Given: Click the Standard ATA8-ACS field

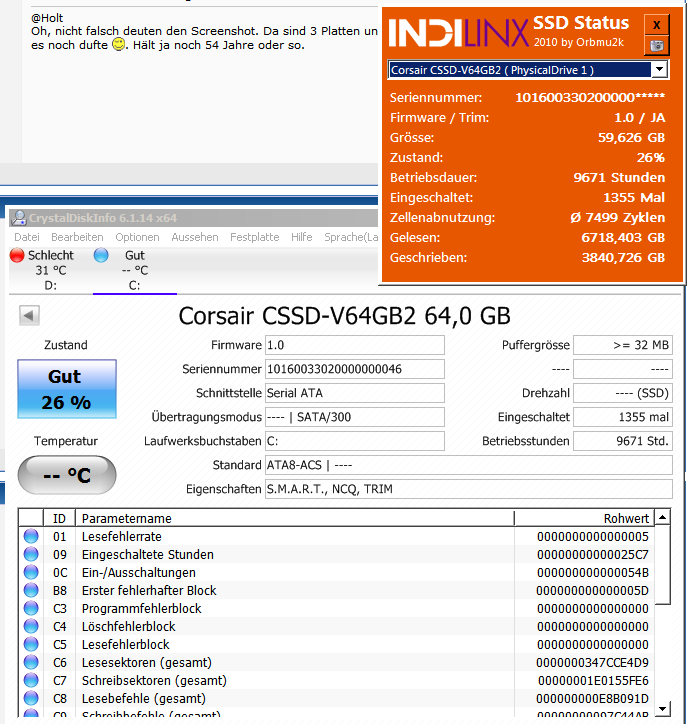Looking at the screenshot, I should click(x=469, y=465).
